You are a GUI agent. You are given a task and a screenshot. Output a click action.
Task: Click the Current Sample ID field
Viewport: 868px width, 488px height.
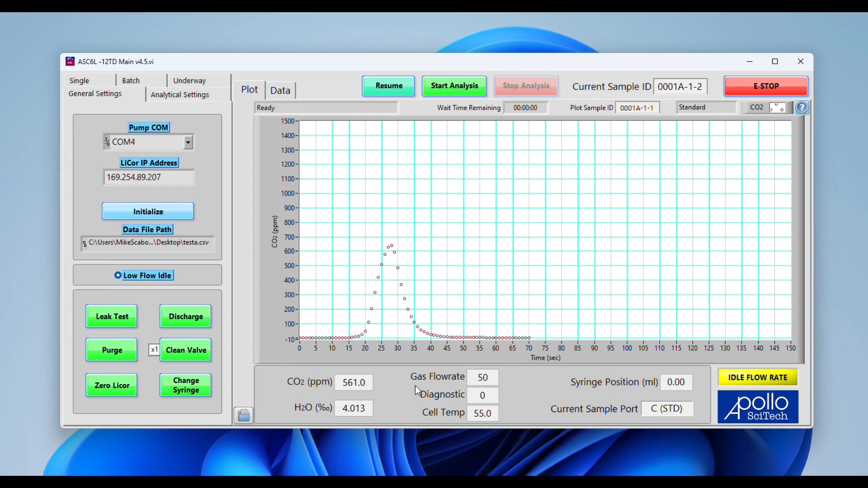point(681,86)
